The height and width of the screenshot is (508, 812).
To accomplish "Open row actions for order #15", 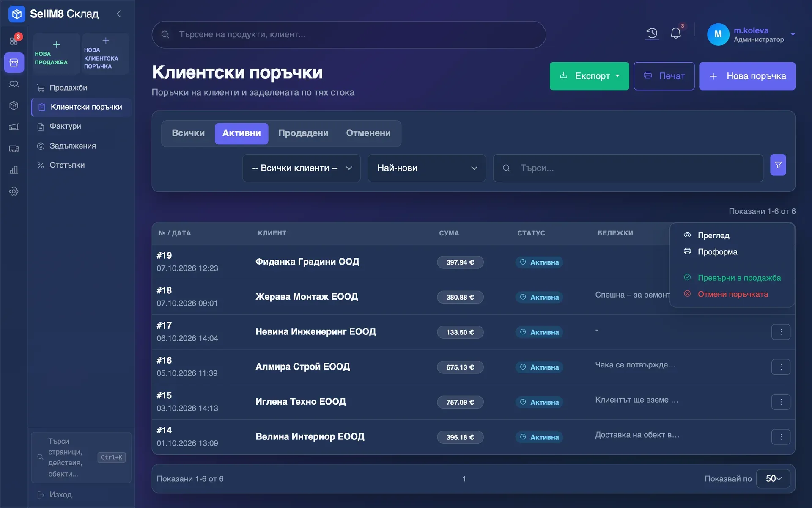I will [x=781, y=402].
